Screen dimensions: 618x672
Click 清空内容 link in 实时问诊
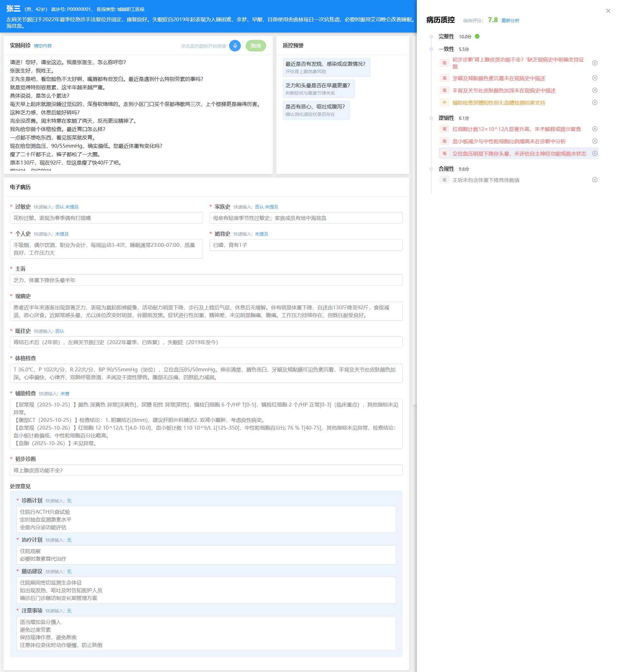[x=43, y=46]
